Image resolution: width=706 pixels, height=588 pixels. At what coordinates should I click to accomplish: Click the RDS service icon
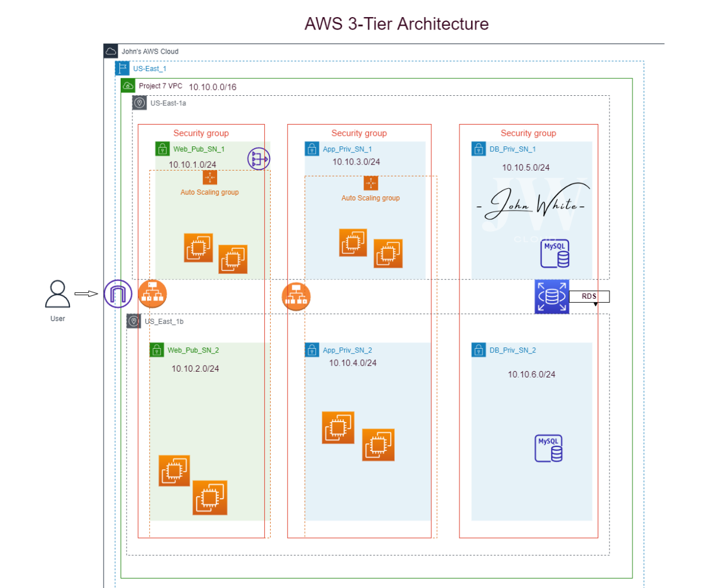(x=552, y=296)
